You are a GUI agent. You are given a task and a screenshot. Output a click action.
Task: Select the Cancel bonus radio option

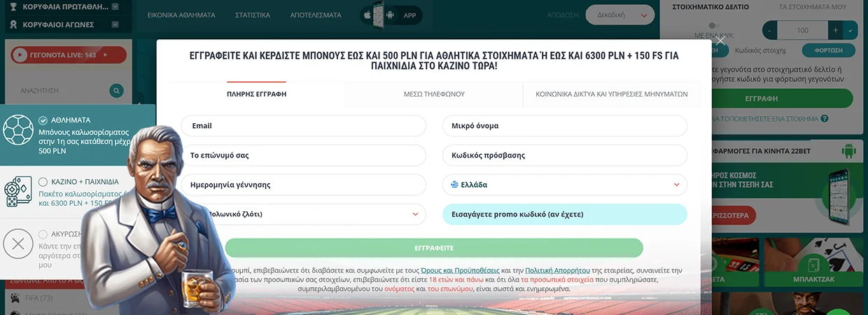coord(43,234)
